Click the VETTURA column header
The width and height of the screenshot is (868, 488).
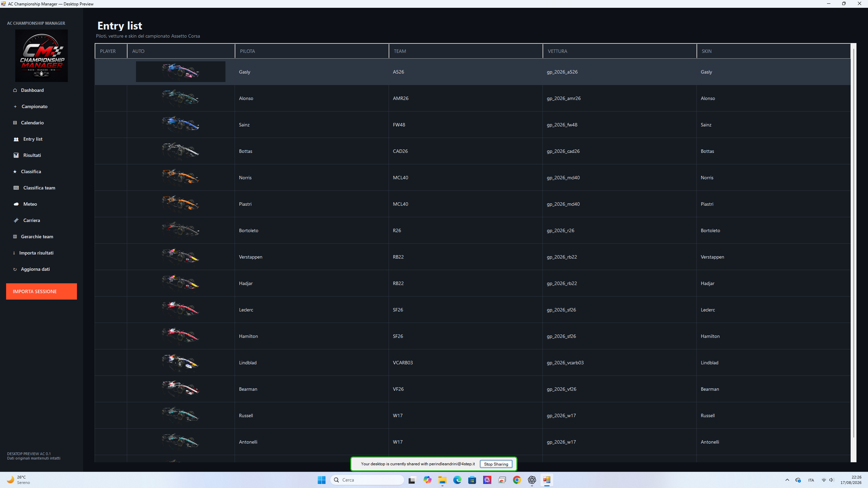tap(619, 51)
